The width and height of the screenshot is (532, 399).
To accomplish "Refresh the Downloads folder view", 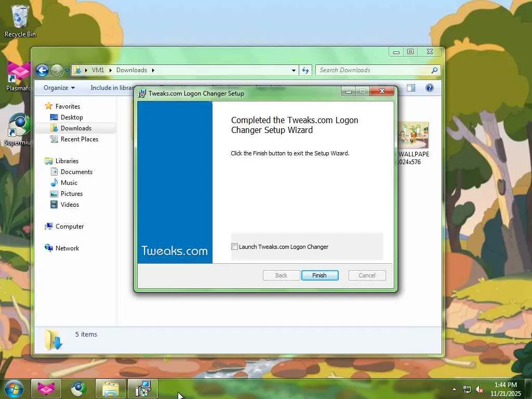I will point(305,70).
